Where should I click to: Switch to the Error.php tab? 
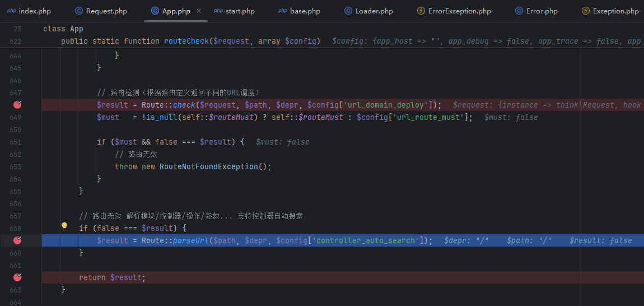coord(536,11)
